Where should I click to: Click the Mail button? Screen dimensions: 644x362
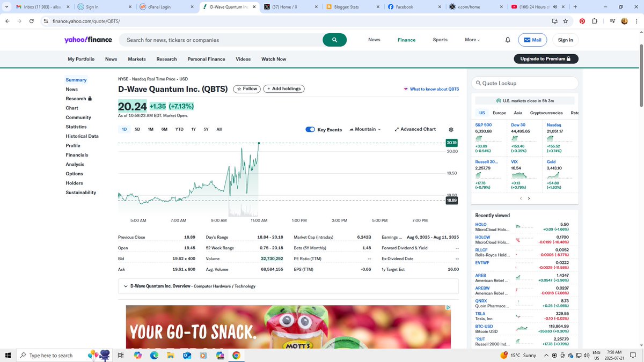[x=532, y=40]
